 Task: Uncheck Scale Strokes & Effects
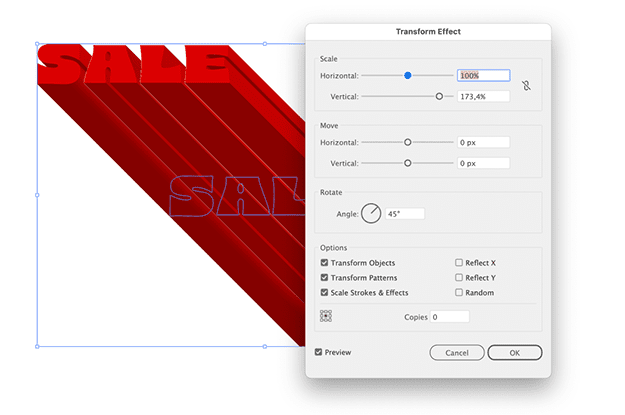(x=324, y=292)
